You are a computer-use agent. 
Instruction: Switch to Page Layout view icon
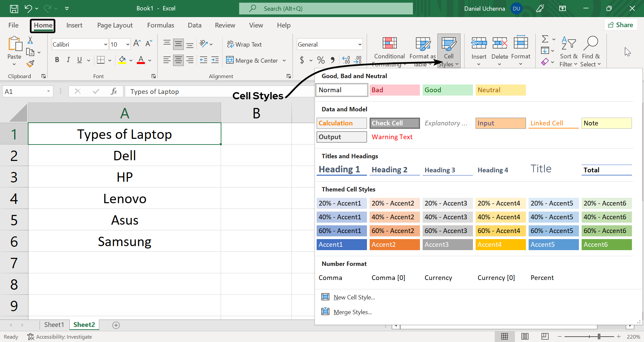click(525, 336)
